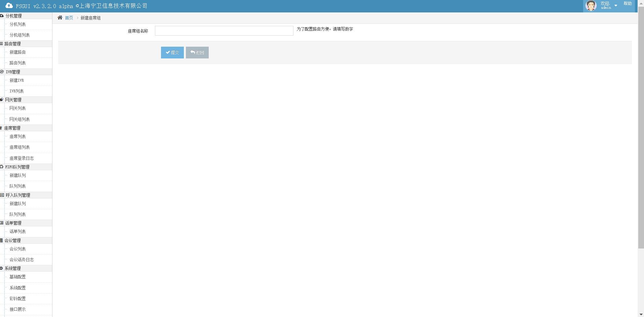
Task: Click the 系统管理 gear icon
Action: [x=1, y=268]
